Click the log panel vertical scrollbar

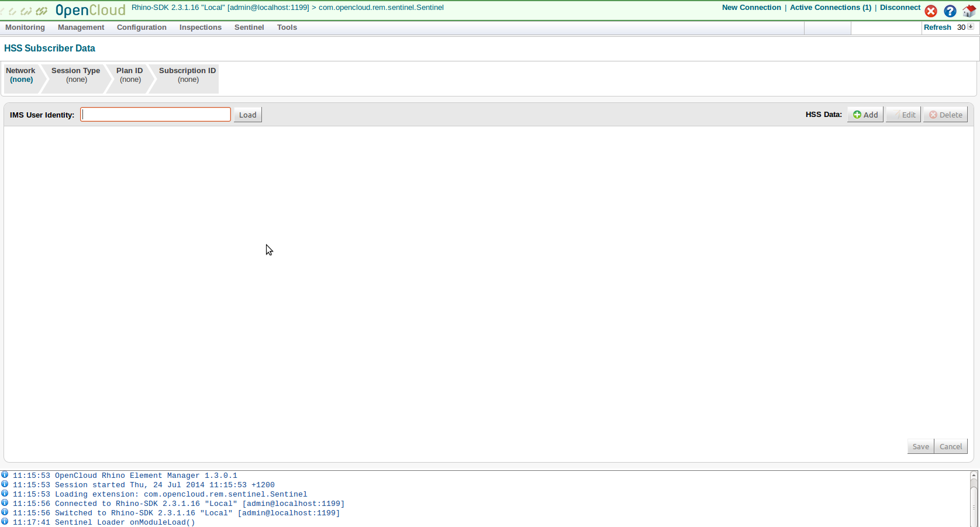(974, 497)
